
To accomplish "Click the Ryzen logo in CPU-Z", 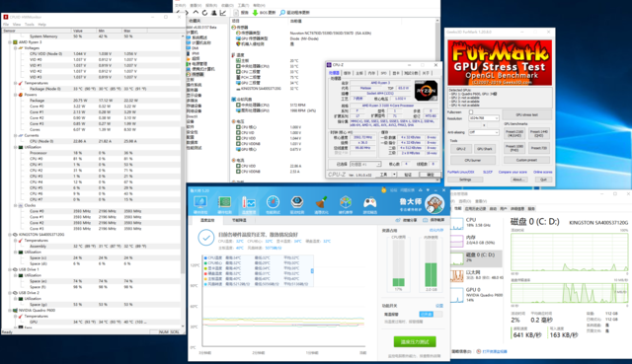I will [426, 91].
